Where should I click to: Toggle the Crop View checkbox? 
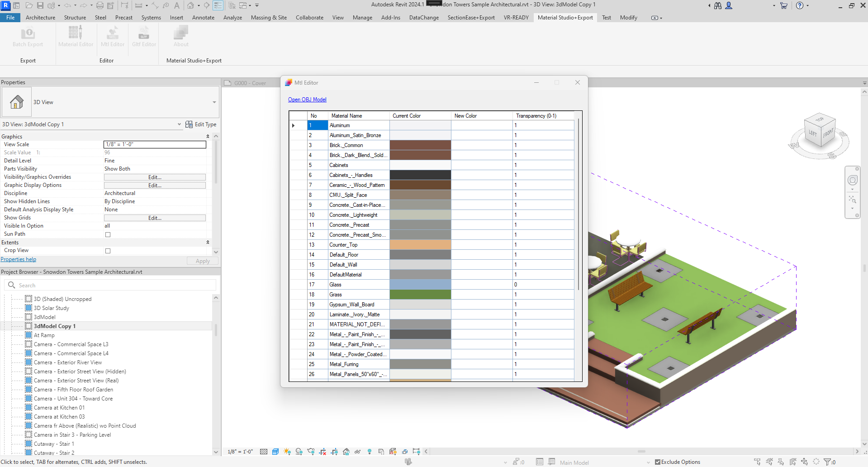click(x=108, y=251)
